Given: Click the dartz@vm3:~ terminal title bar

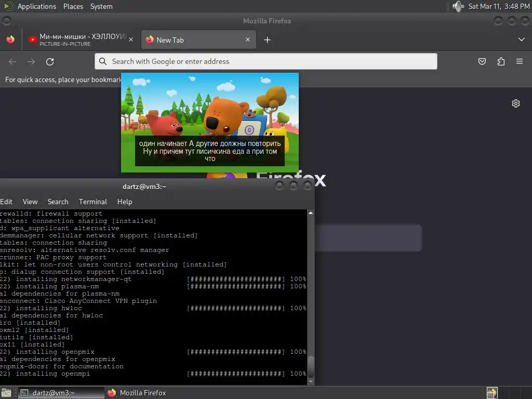Looking at the screenshot, I should 144,187.
